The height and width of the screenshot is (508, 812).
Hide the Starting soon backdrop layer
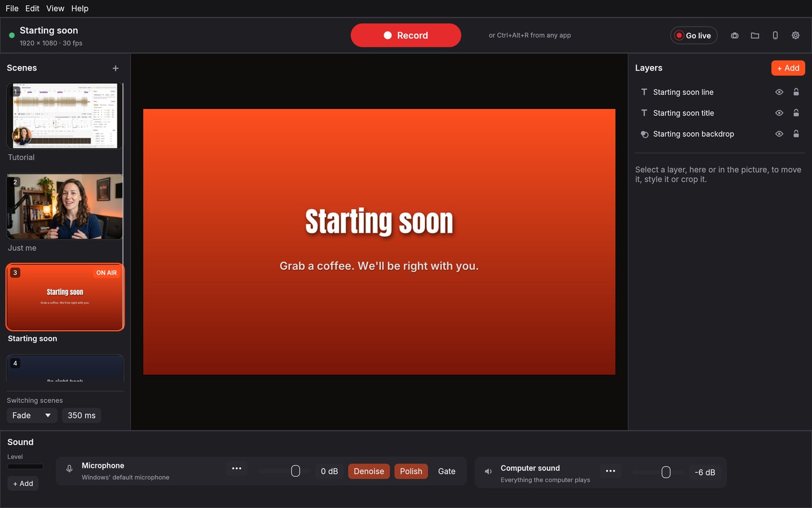[779, 134]
